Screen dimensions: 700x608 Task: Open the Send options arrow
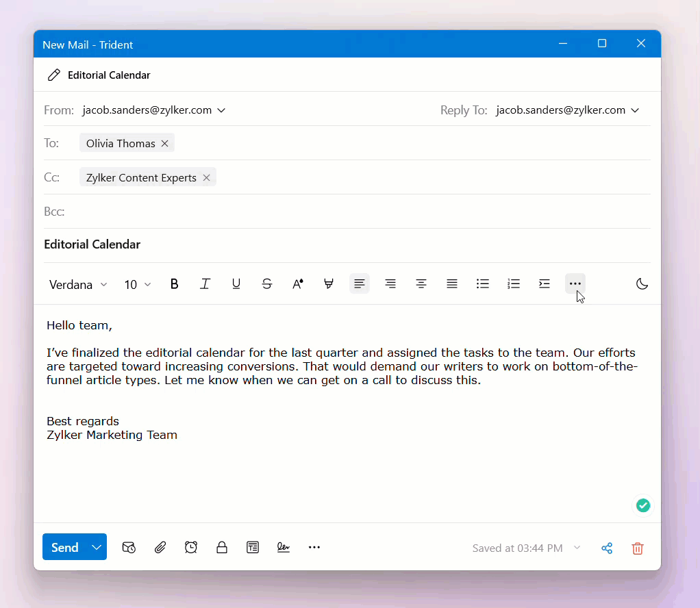(x=97, y=547)
